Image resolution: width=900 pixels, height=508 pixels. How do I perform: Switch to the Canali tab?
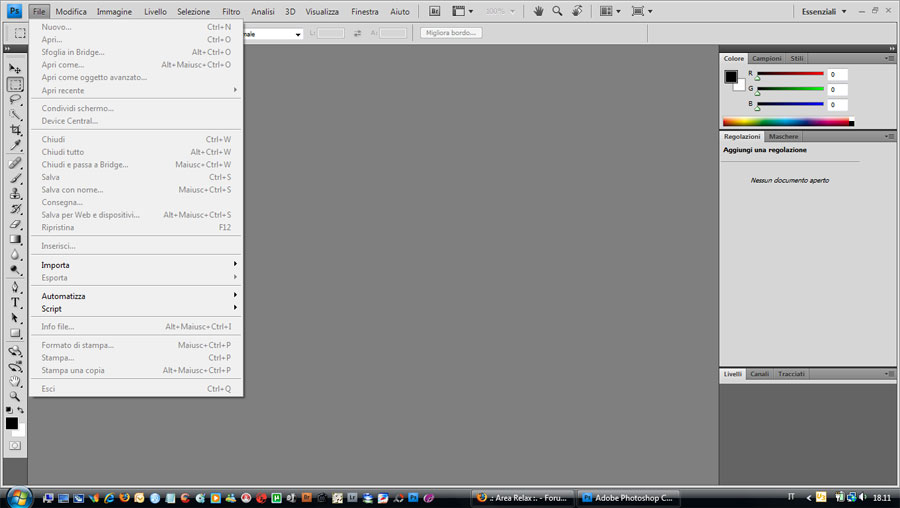pyautogui.click(x=760, y=374)
